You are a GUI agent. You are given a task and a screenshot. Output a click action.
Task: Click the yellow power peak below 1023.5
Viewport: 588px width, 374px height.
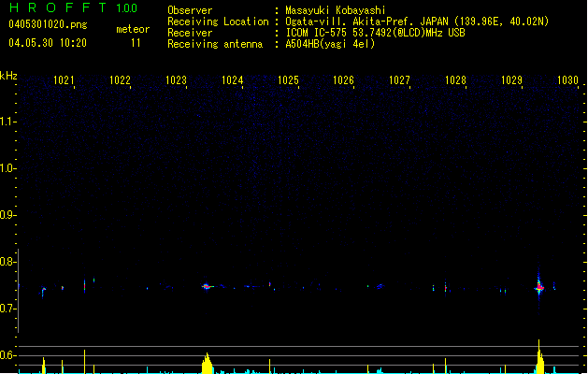[x=207, y=364]
